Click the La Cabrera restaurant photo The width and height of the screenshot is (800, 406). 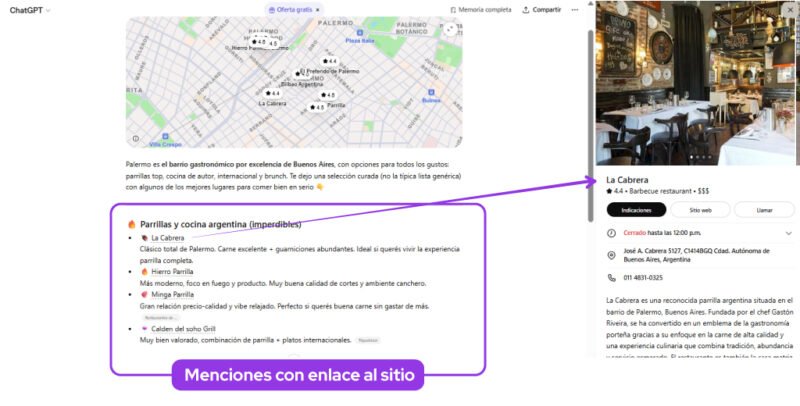695,83
